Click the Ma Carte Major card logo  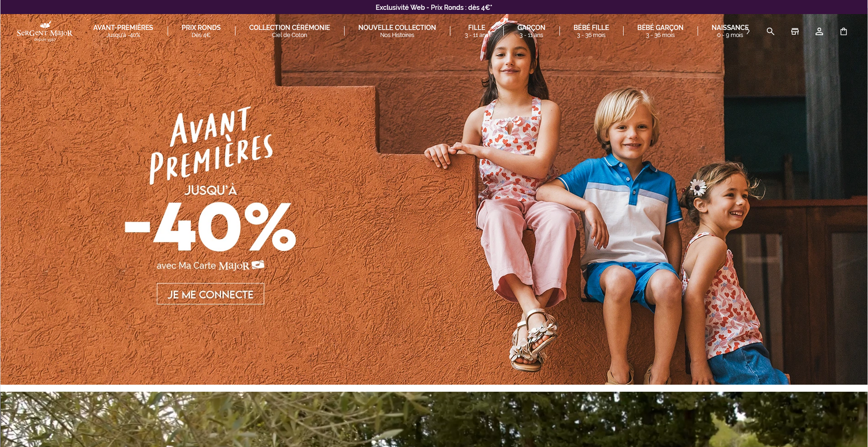[241, 266]
